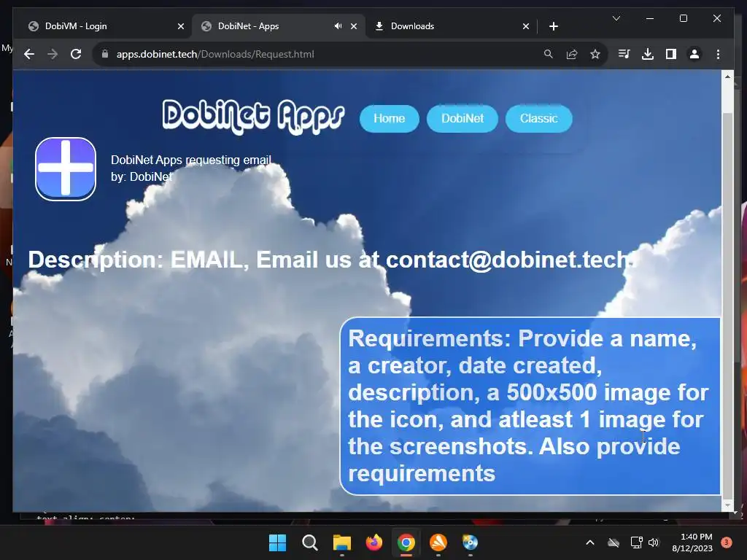Click the 'DobiNet Apps requesting email' text
Viewport: 747px width, 560px height.
tap(191, 160)
